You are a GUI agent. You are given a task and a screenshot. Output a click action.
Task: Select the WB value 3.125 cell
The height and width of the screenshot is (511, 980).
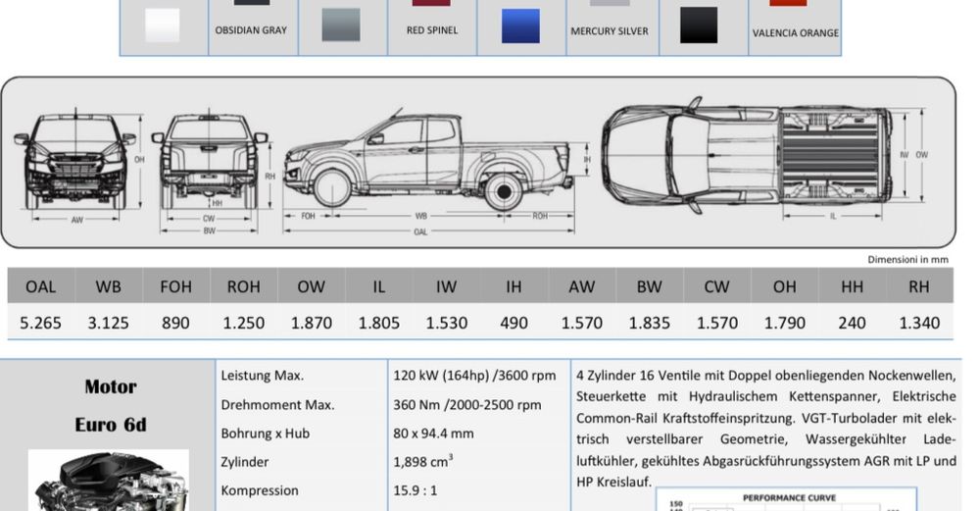[108, 323]
